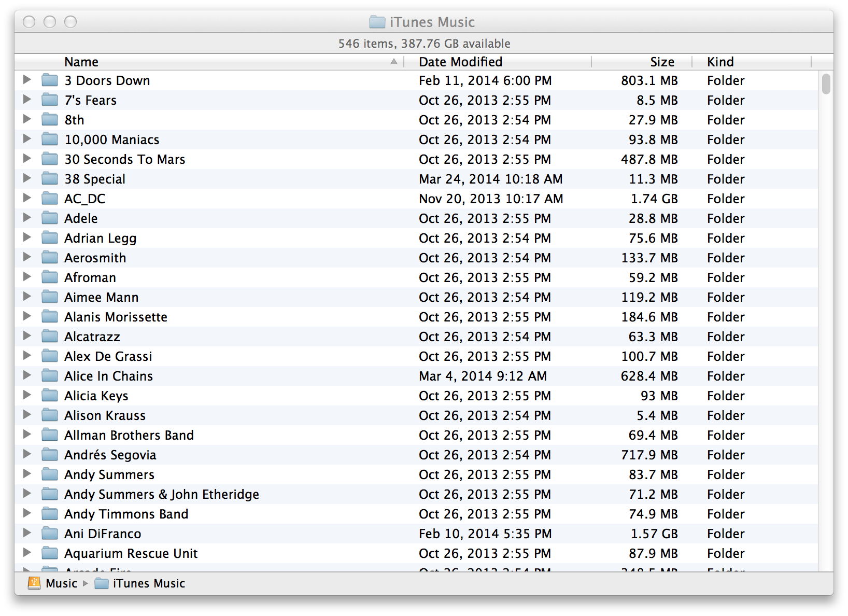
Task: Expand the Alicia Keys disclosure triangle
Action: (27, 395)
